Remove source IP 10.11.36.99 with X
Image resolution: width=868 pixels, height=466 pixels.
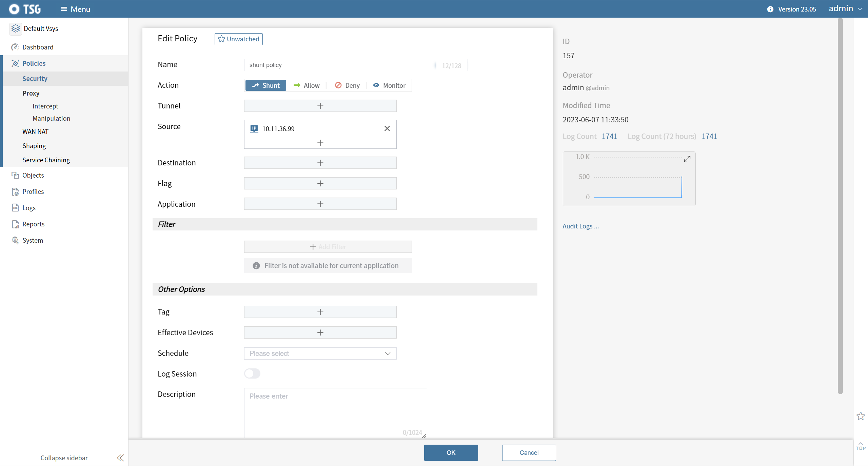point(387,128)
